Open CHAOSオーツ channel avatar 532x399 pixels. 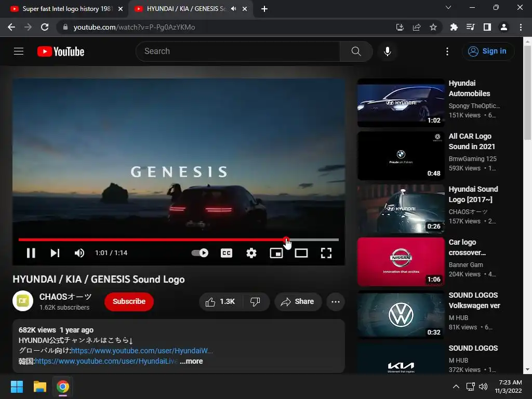coord(23,301)
